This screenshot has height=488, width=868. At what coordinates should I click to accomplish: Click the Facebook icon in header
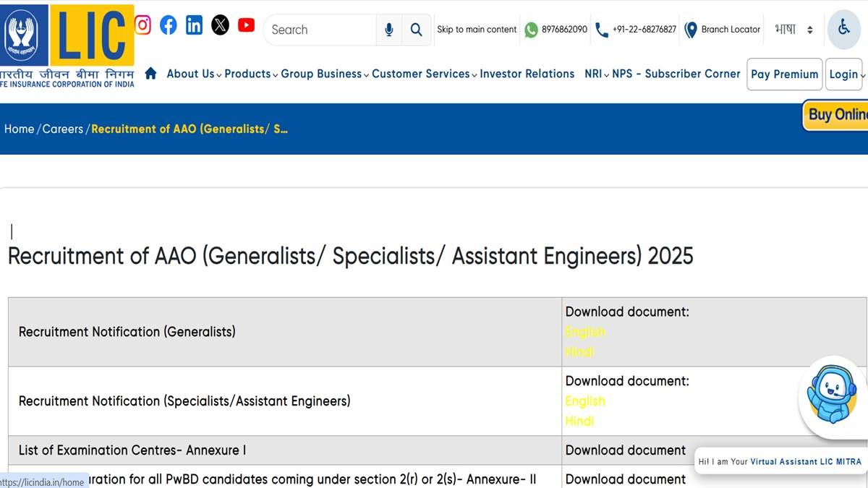tap(169, 25)
